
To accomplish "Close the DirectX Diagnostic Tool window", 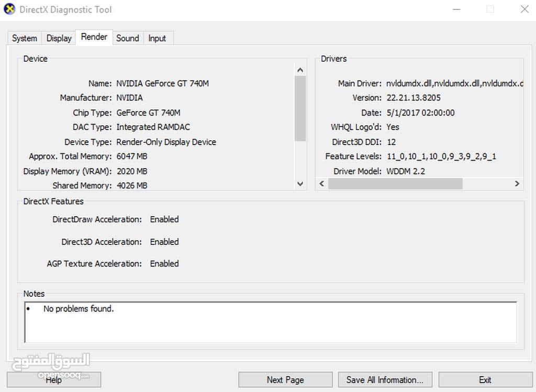I will point(524,9).
